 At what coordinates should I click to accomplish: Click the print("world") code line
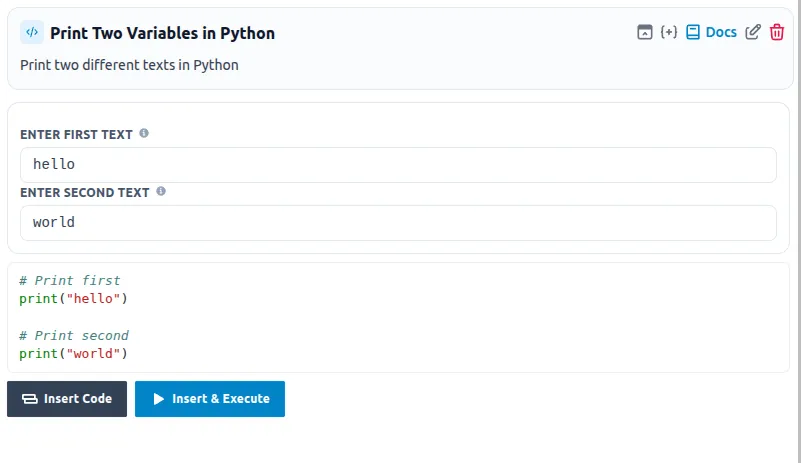74,353
